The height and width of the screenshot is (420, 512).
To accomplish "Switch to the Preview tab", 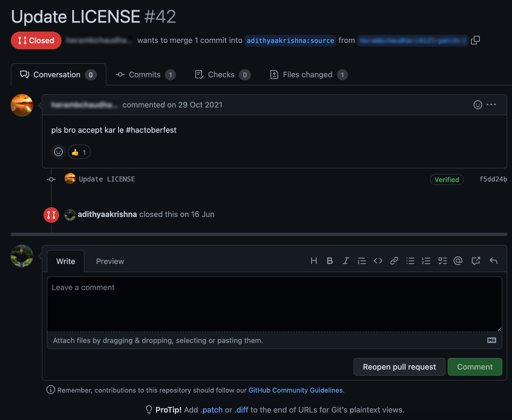I will pos(110,261).
